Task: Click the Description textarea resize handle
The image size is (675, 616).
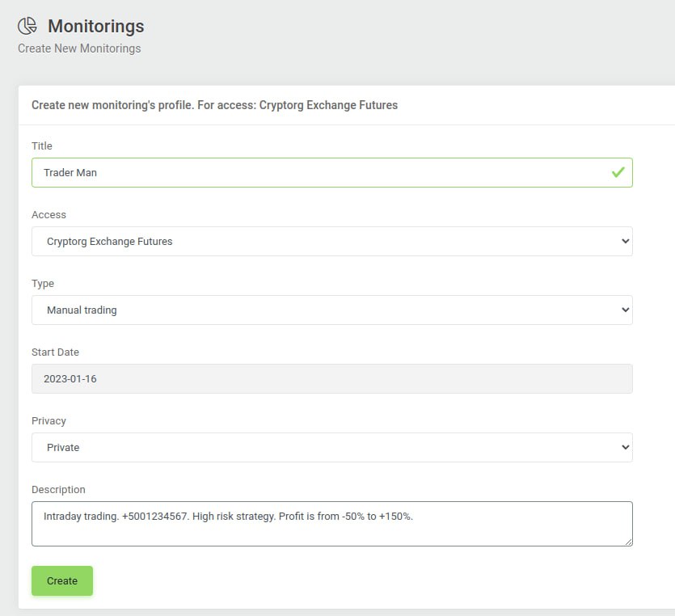Action: pyautogui.click(x=628, y=542)
